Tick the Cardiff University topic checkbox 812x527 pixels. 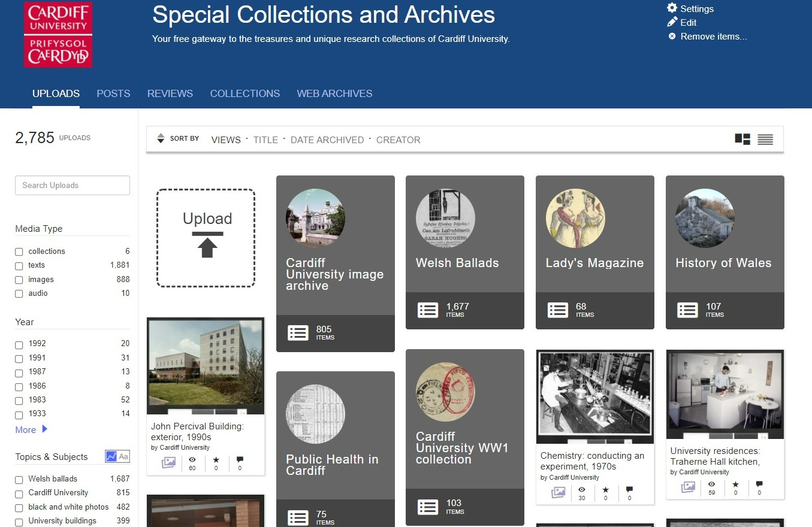pos(19,493)
